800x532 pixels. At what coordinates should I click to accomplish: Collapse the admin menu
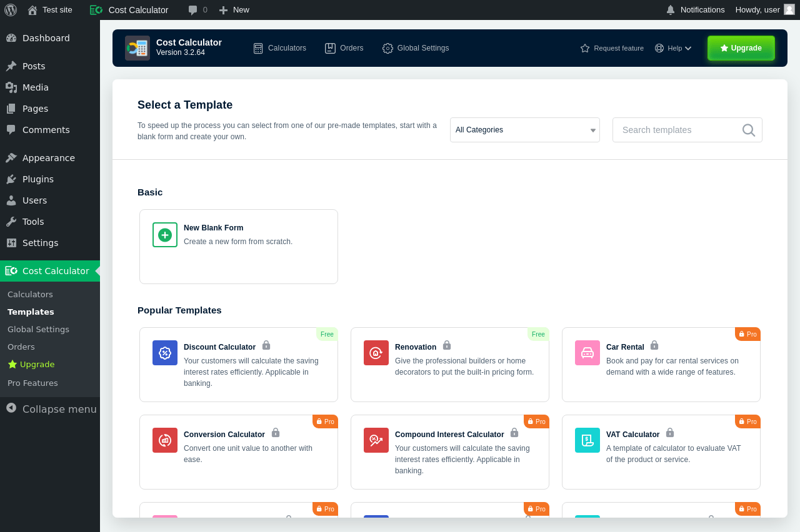click(51, 409)
